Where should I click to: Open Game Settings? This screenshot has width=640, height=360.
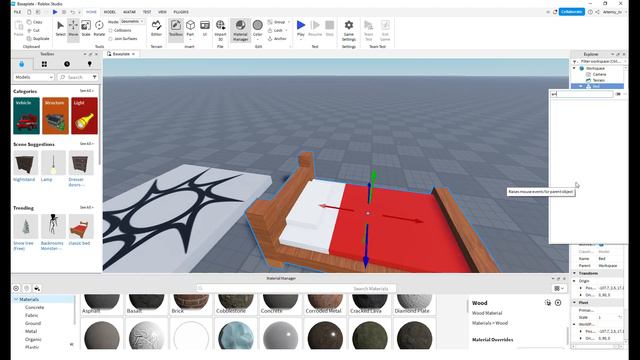pyautogui.click(x=349, y=30)
